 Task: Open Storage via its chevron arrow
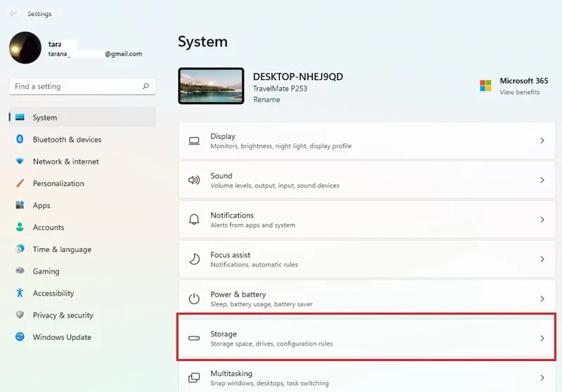[542, 338]
